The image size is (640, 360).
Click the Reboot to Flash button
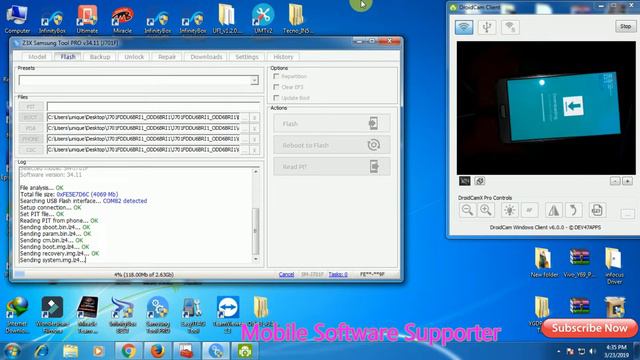pos(332,145)
